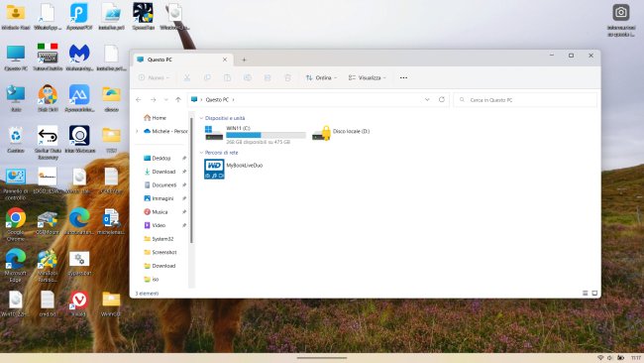Click the Search in Questo PC field

[525, 100]
